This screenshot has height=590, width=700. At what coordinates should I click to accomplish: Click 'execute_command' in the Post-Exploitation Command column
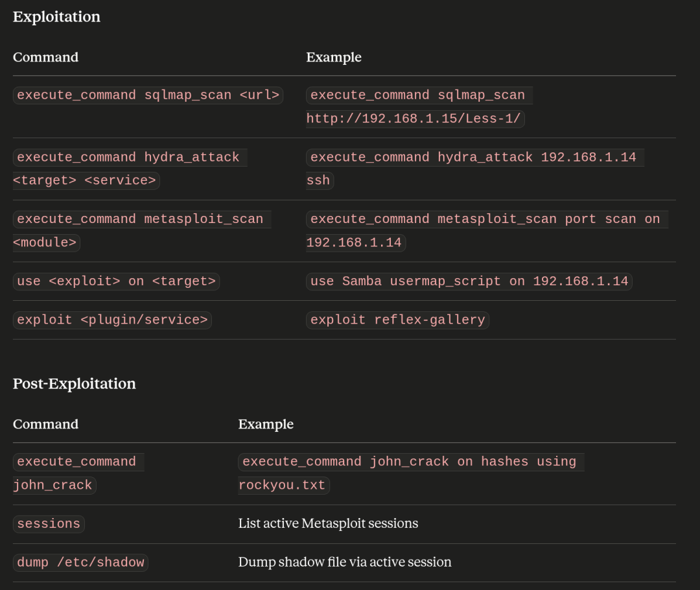tap(78, 462)
